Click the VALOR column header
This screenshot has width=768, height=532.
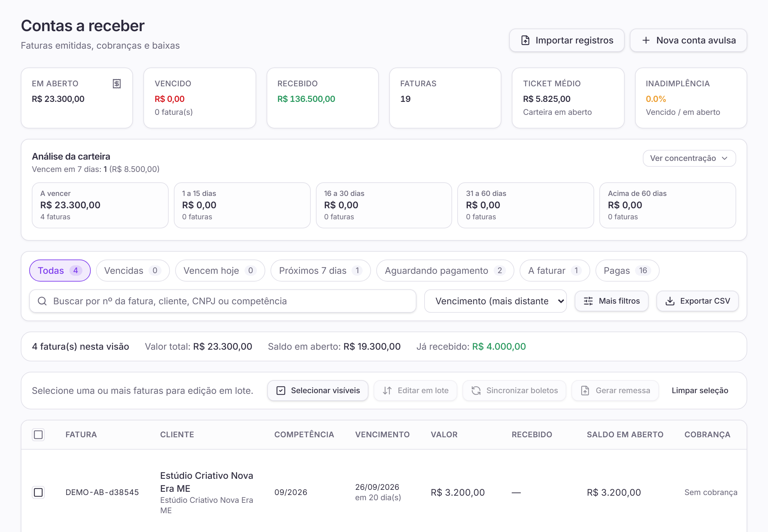[444, 434]
